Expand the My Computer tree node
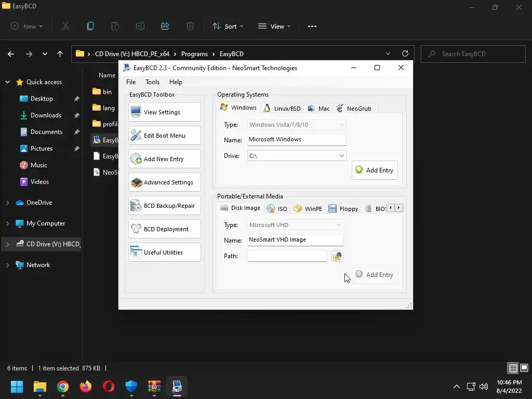This screenshot has height=399, width=532. click(x=7, y=223)
